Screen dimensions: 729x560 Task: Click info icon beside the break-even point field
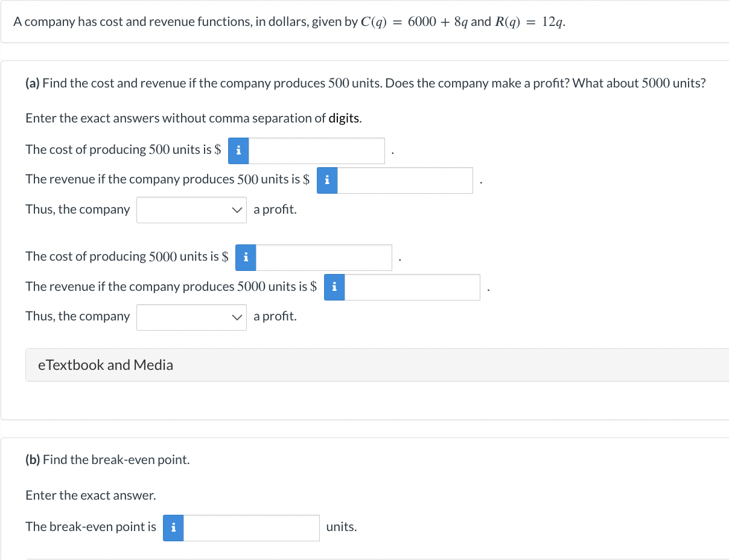(173, 527)
